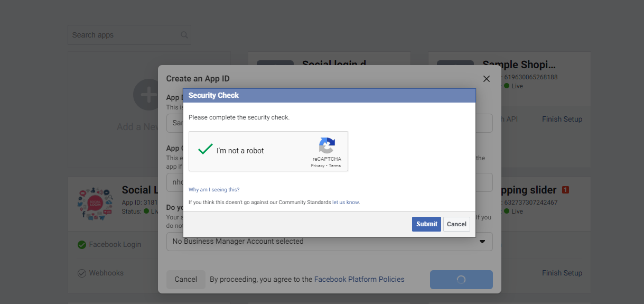Click the Security Check header title

click(x=213, y=95)
